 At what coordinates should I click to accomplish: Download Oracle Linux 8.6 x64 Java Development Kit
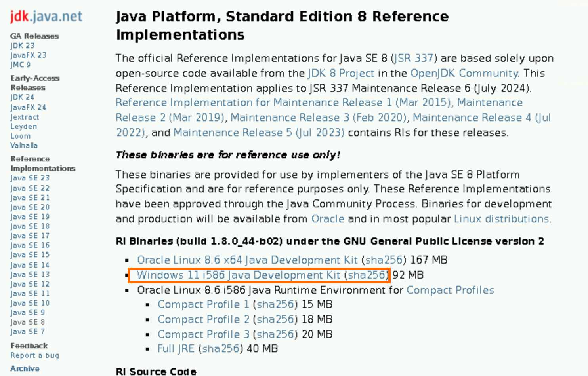[x=247, y=260]
